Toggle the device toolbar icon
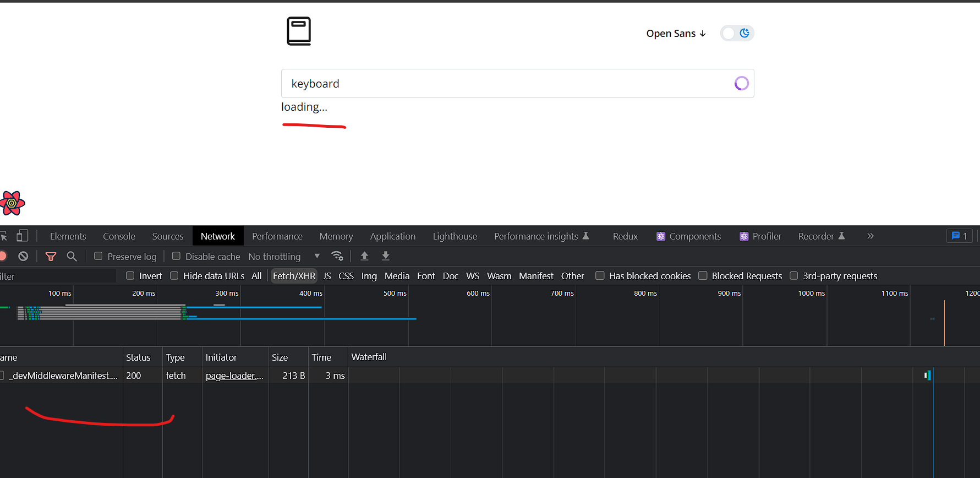This screenshot has width=980, height=478. point(22,236)
